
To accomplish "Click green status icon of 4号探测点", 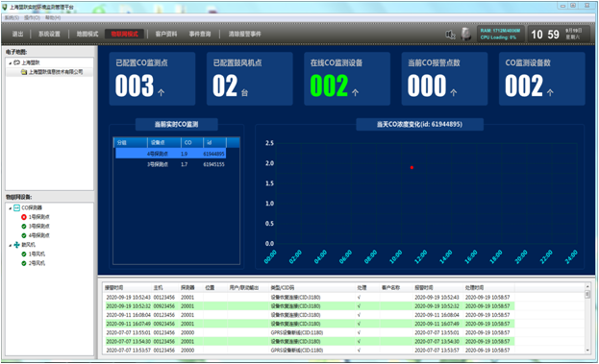I will [x=24, y=235].
